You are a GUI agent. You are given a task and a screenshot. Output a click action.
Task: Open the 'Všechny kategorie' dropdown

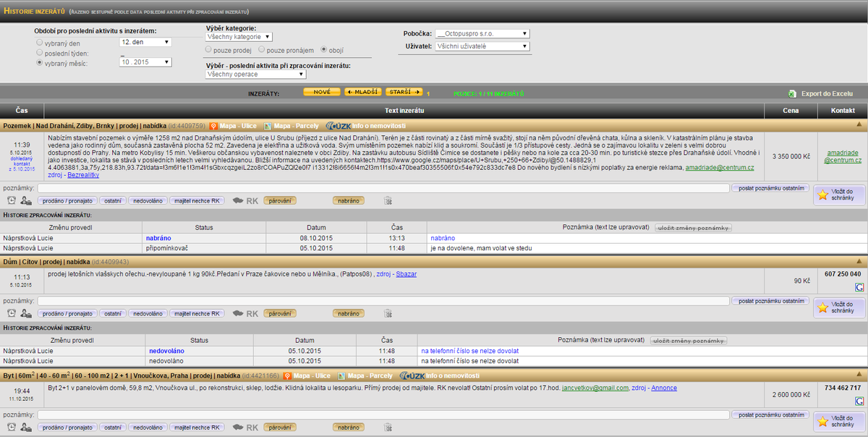click(238, 36)
